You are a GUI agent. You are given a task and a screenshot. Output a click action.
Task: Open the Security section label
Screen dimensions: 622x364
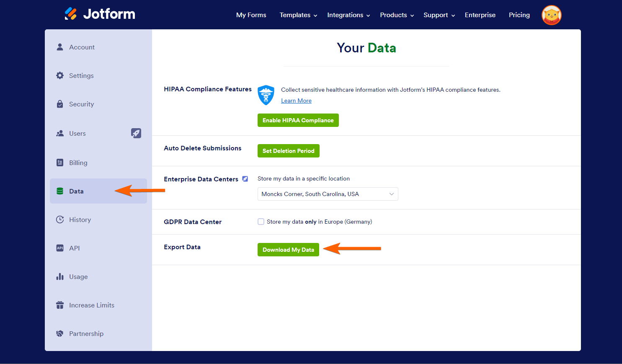tap(81, 104)
